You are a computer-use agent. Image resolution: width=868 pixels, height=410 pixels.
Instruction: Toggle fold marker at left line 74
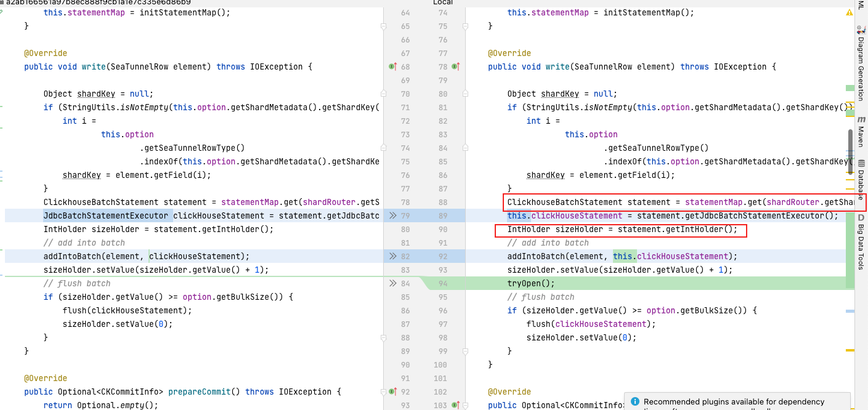pyautogui.click(x=383, y=148)
